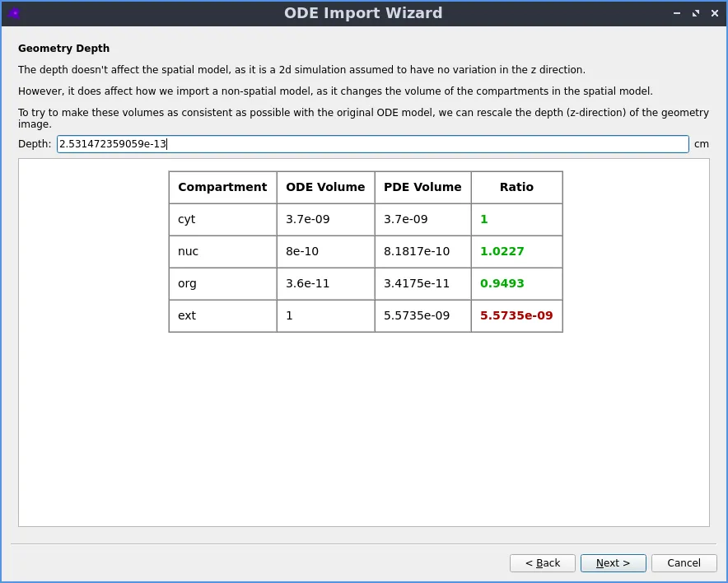This screenshot has height=583, width=728.
Task: Click the Geometry Depth heading
Action: 63,49
